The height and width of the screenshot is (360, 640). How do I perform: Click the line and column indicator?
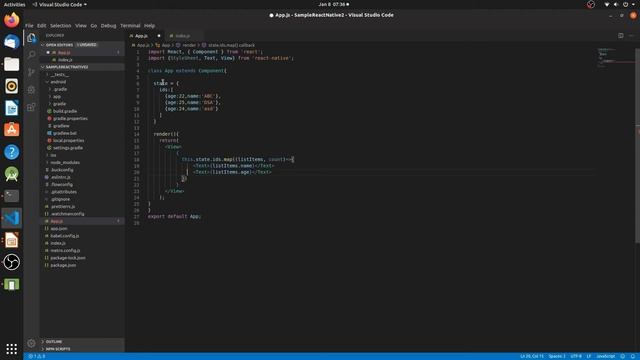tap(531, 356)
